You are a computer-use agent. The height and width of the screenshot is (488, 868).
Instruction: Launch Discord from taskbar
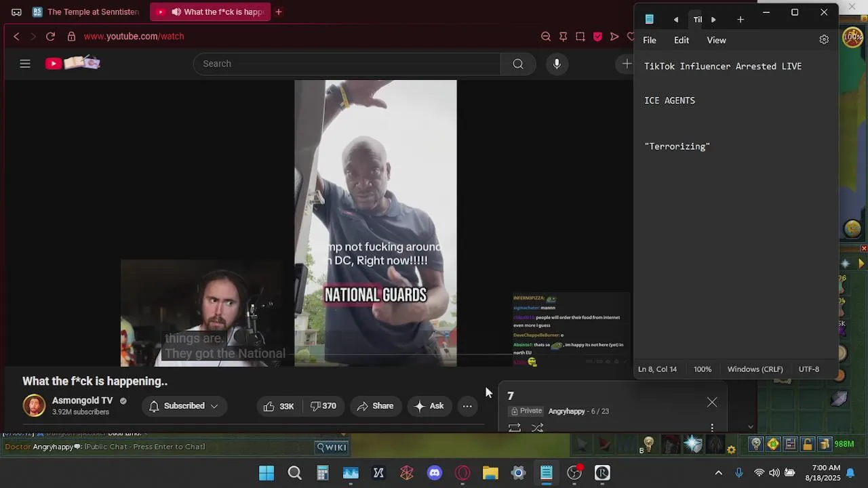pyautogui.click(x=435, y=473)
